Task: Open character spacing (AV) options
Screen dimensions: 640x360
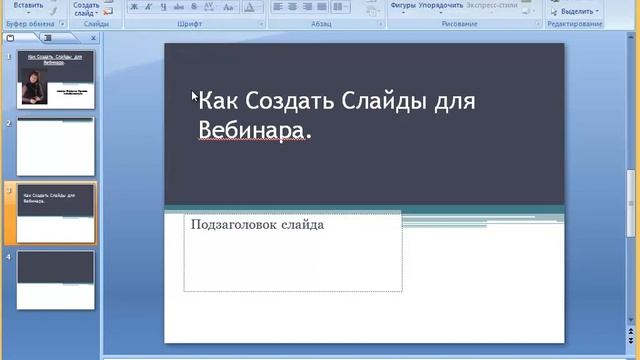Action: [210, 7]
